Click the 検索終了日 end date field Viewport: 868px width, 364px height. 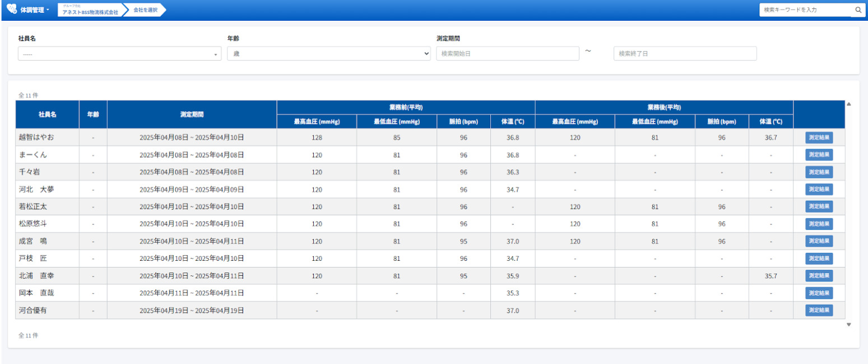point(685,54)
